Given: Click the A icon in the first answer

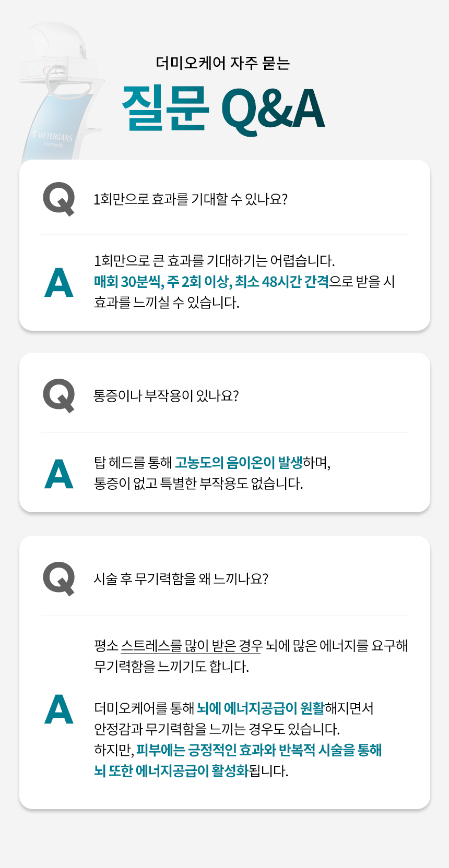Looking at the screenshot, I should tap(59, 282).
